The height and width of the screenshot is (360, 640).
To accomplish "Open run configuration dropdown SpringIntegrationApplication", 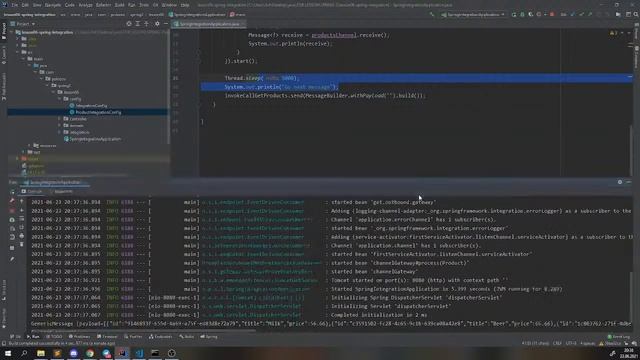I will click(473, 14).
